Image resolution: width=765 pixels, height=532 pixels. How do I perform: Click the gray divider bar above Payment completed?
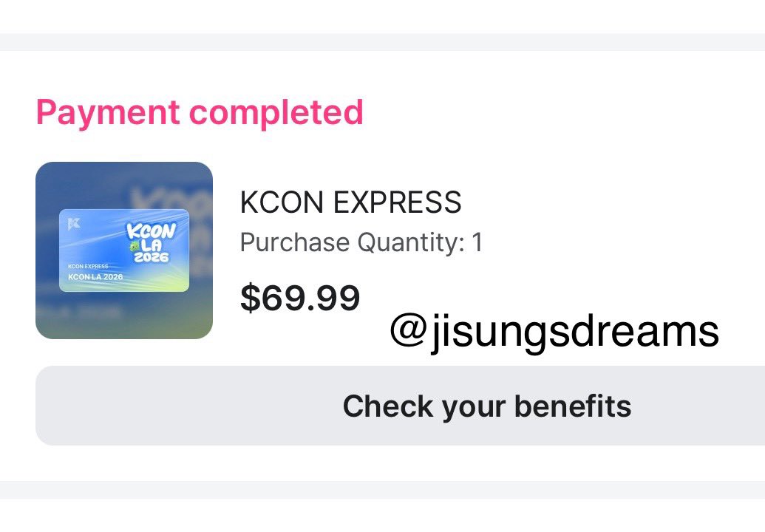(382, 42)
